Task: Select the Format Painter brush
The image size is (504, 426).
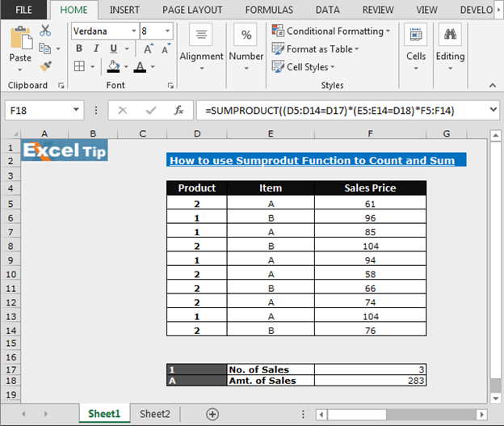Action: (x=45, y=66)
